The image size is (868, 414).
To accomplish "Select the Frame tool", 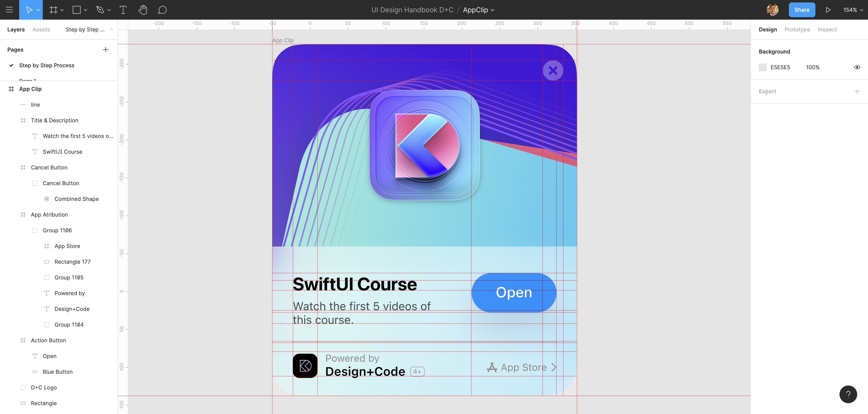I will tap(53, 10).
